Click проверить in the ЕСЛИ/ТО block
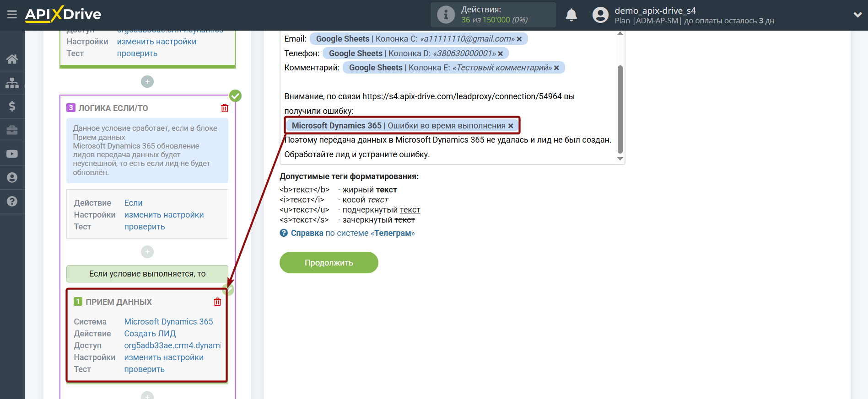 click(x=145, y=227)
